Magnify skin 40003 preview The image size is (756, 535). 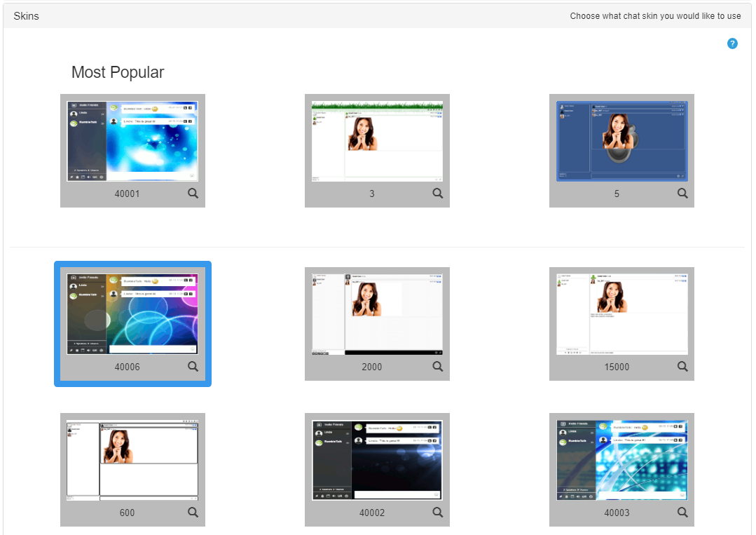pyautogui.click(x=682, y=512)
